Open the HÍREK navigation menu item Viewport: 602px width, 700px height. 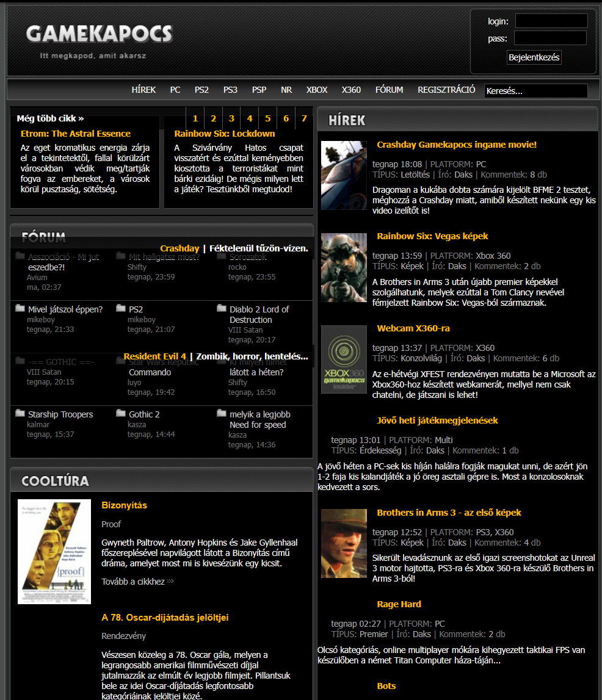click(x=144, y=90)
